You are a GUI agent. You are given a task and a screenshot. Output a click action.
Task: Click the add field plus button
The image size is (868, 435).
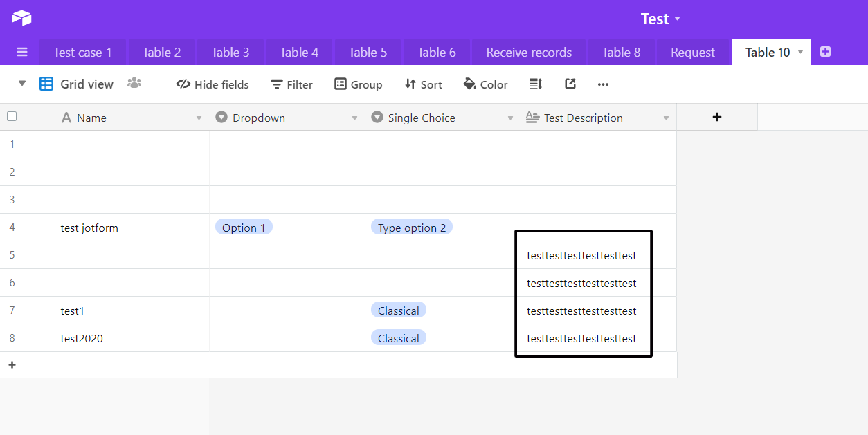[716, 117]
